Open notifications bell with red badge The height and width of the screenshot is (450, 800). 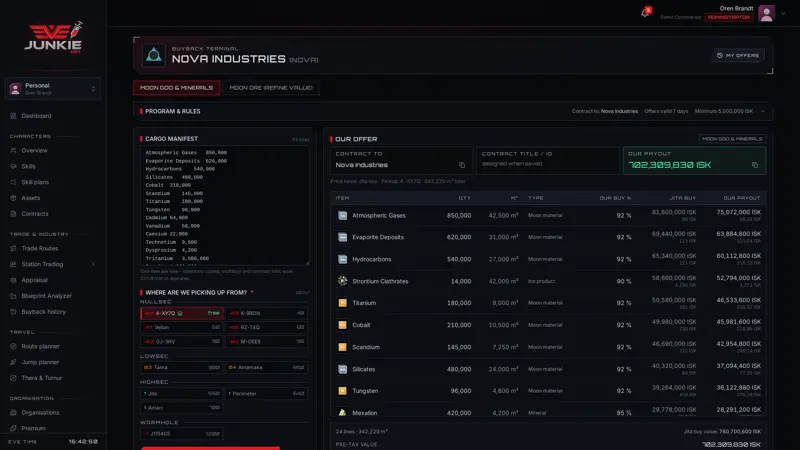tap(646, 12)
